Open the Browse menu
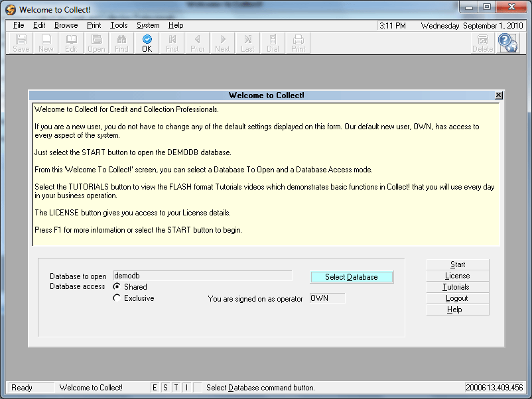 coord(66,25)
